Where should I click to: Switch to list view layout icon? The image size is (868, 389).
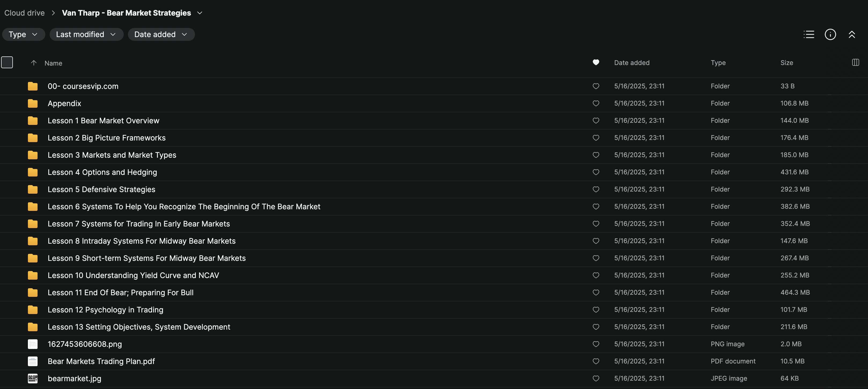click(809, 34)
